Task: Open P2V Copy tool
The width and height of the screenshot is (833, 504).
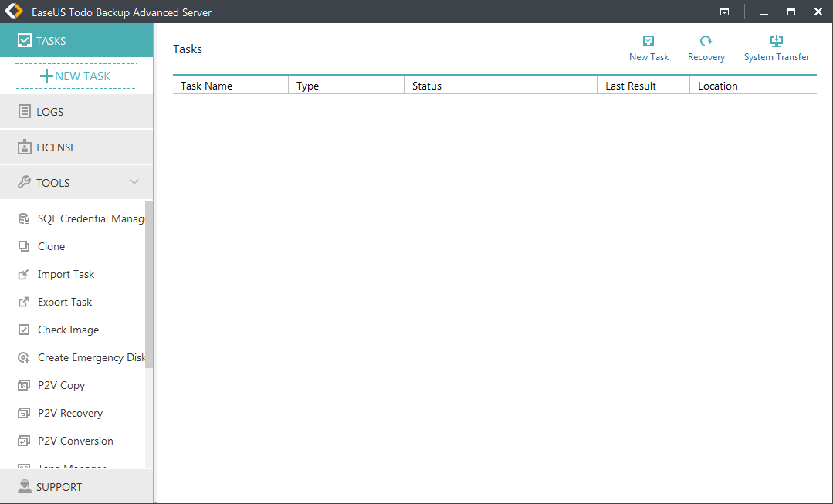Action: [x=61, y=386]
